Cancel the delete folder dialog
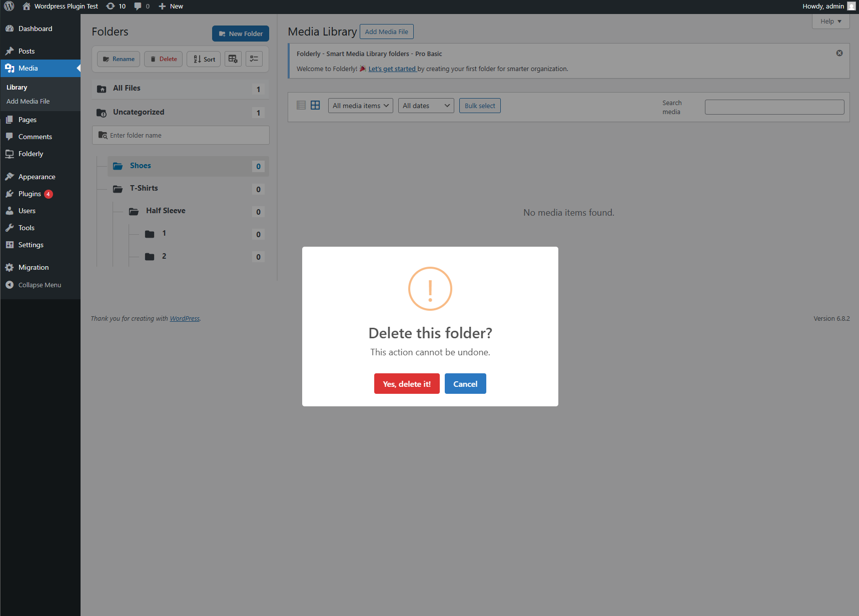The image size is (859, 616). tap(465, 384)
